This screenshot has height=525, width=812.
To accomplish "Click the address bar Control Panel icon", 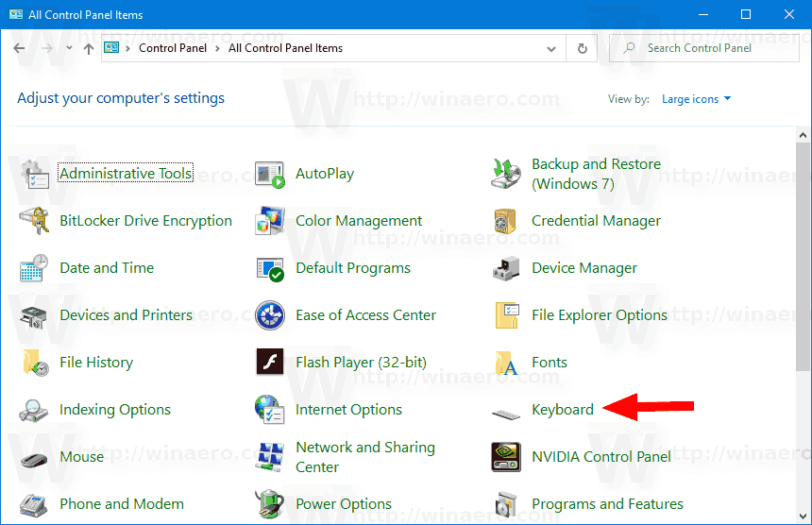I will click(111, 48).
